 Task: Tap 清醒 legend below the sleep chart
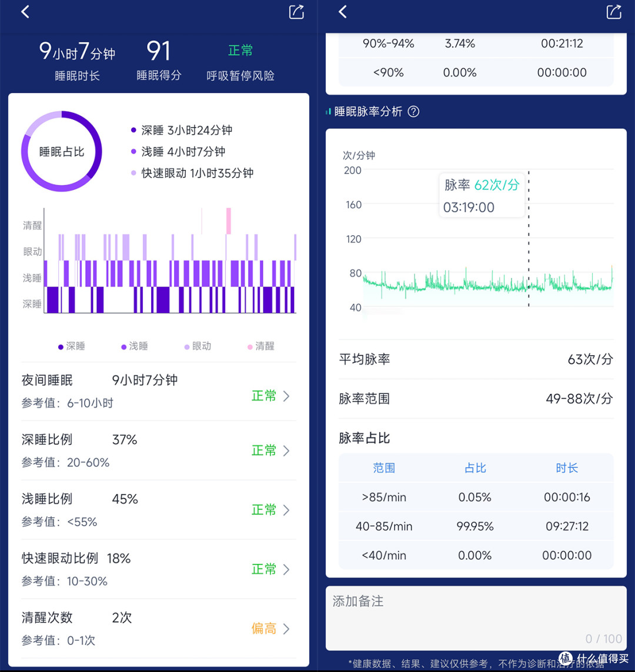[261, 346]
